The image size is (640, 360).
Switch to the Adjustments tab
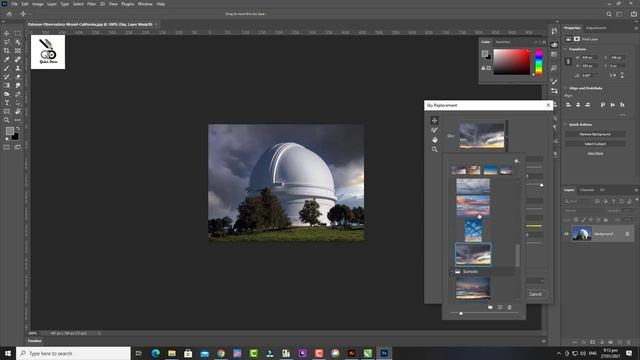pos(596,28)
